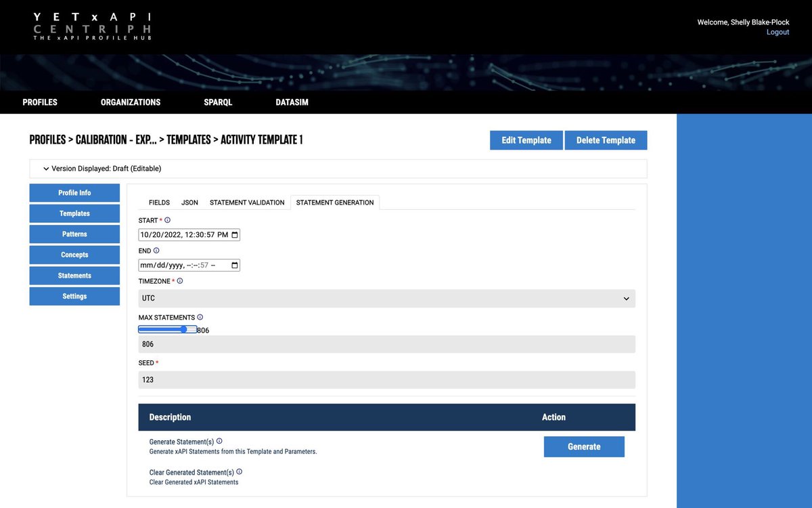Click the Generate button
812x508 pixels.
[584, 446]
